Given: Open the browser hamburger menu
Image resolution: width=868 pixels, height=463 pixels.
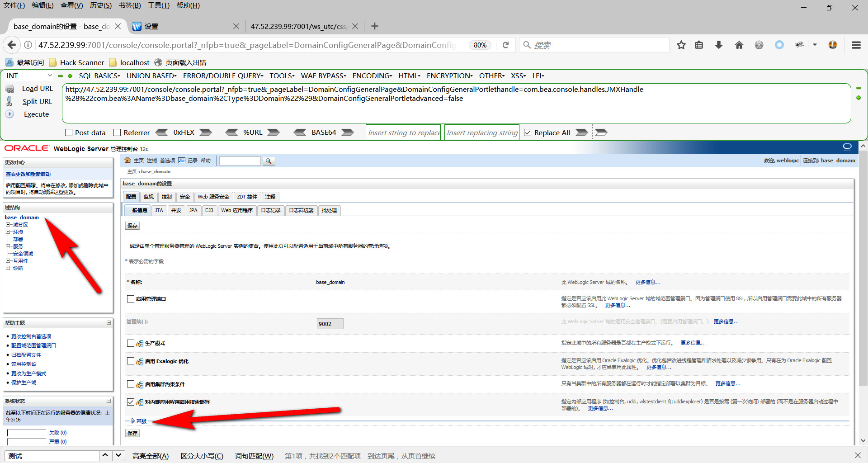Looking at the screenshot, I should click(x=856, y=45).
